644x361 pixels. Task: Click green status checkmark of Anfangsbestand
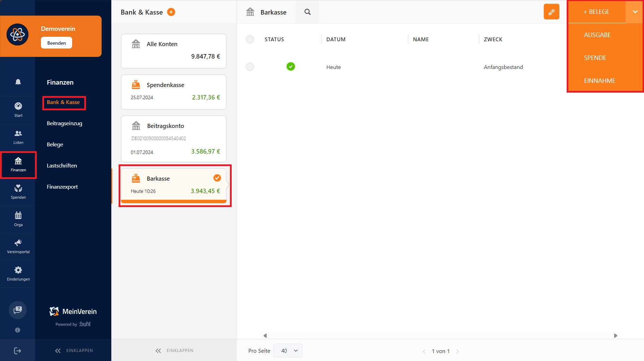point(291,66)
